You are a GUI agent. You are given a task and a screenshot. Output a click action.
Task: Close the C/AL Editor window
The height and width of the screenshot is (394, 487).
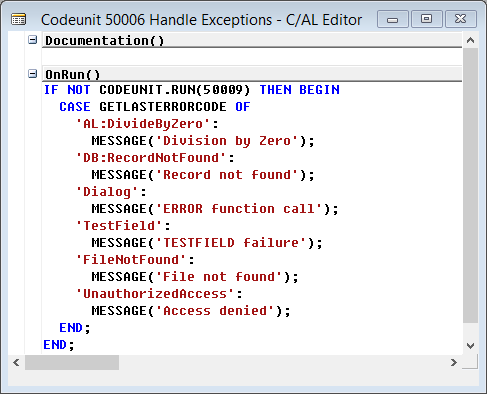pos(461,19)
